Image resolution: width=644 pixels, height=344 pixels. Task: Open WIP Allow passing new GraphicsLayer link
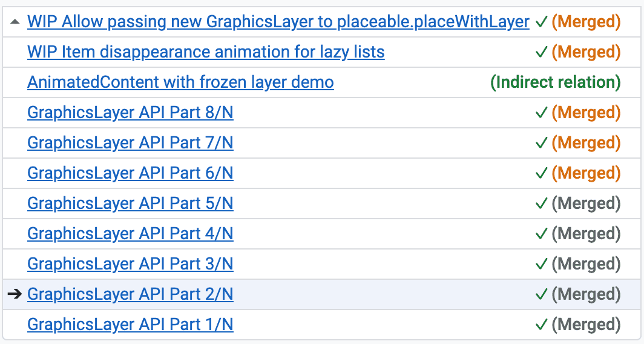(x=278, y=22)
